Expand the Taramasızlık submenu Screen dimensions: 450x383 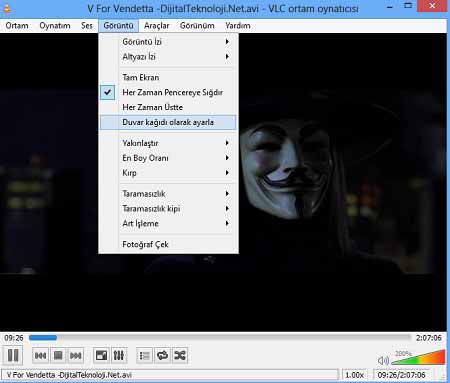tap(168, 194)
